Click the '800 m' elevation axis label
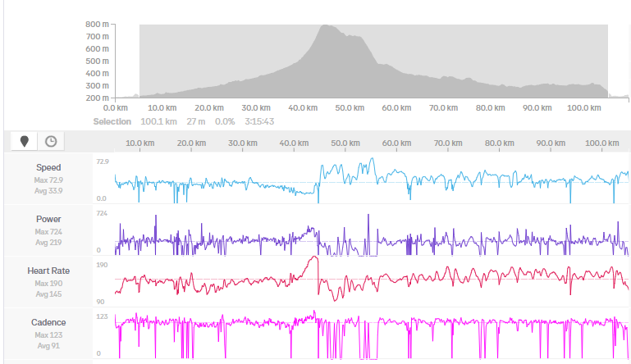The width and height of the screenshot is (631, 364). tap(97, 24)
